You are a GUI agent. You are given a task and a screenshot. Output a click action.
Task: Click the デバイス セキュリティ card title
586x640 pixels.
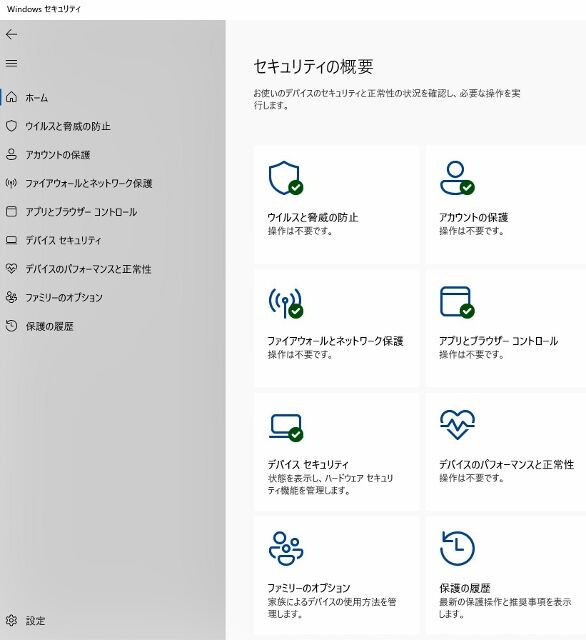(308, 464)
